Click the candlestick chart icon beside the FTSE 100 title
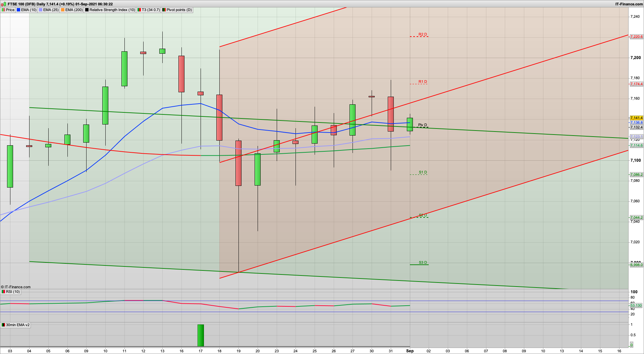Viewport: 644px width, 354px height. click(x=3, y=4)
